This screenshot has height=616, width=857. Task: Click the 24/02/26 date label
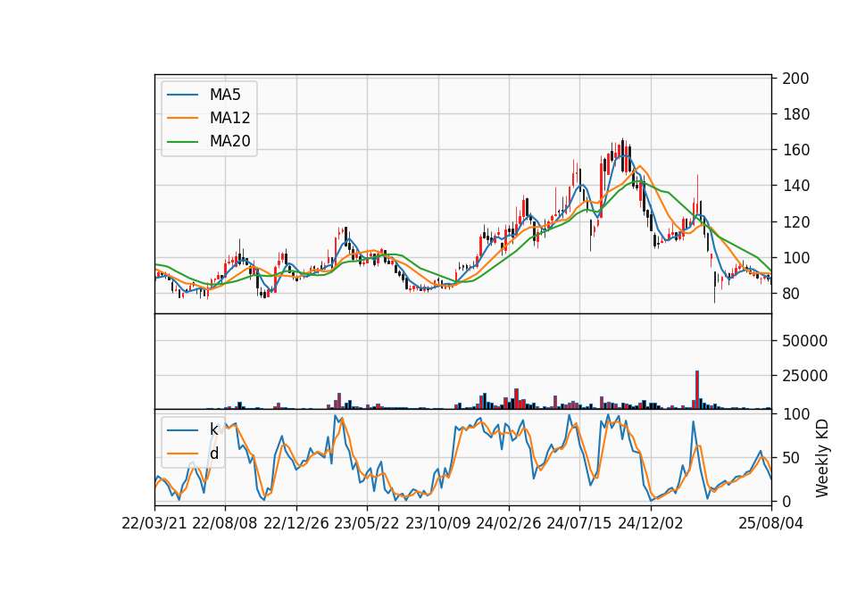coord(508,523)
